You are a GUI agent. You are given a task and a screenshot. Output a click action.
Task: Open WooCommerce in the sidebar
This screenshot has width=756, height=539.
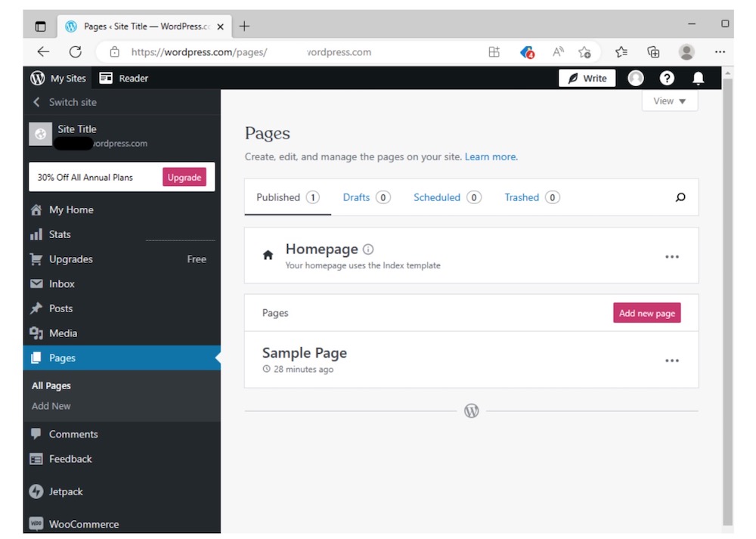[x=122, y=524]
